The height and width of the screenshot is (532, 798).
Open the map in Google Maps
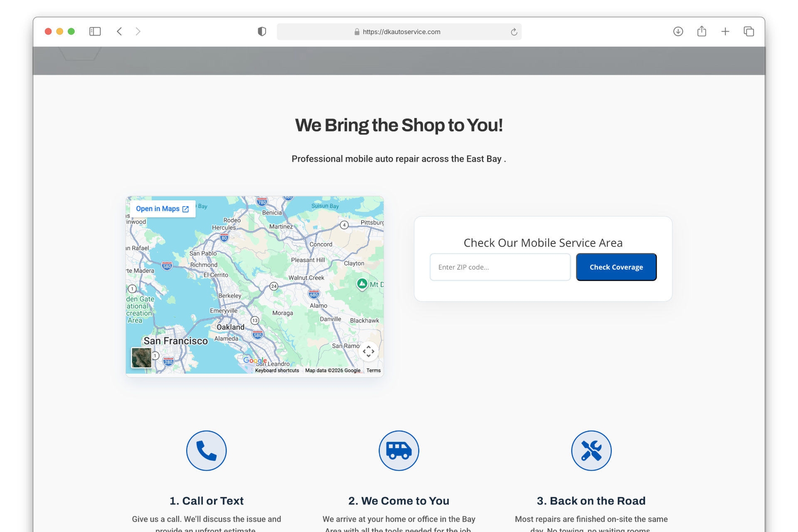coord(163,209)
